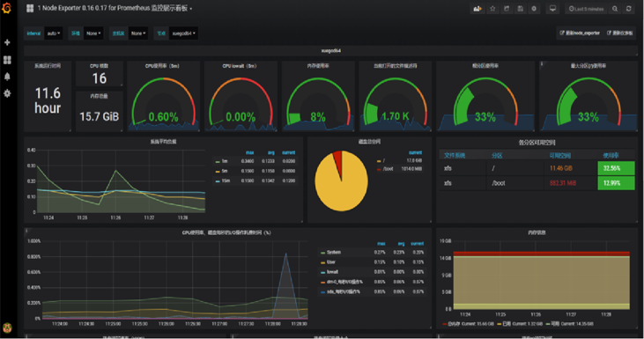This screenshot has height=339, width=644.
Task: Sort CPU legend by 'current' column
Action: pyautogui.click(x=417, y=243)
